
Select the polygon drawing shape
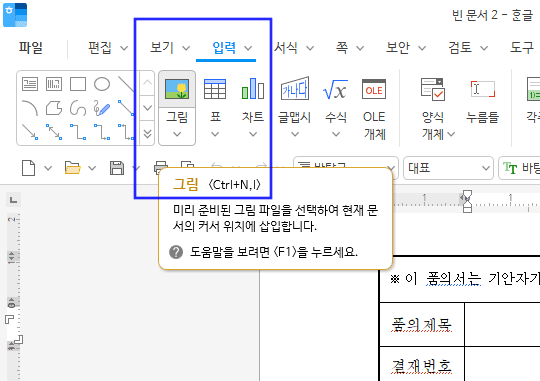coord(54,108)
